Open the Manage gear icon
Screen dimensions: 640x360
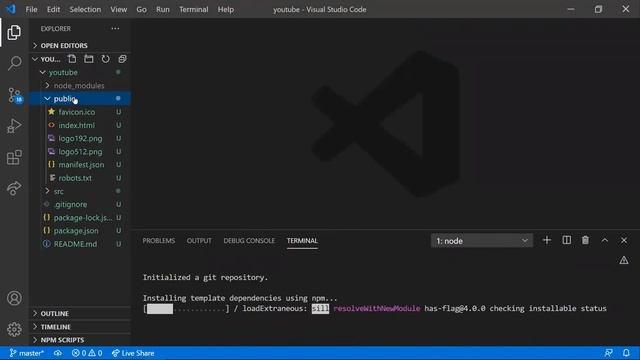[x=14, y=329]
